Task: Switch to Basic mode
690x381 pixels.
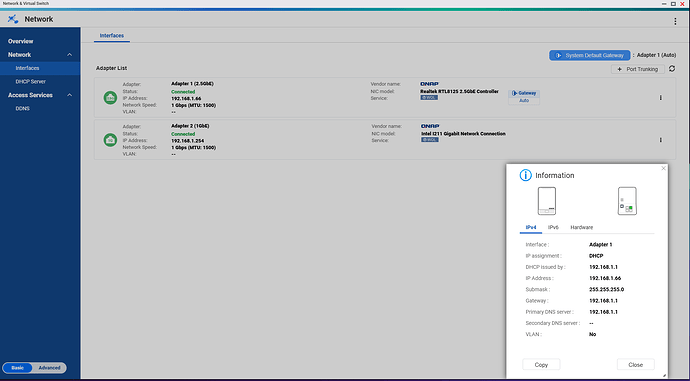Action: click(x=18, y=368)
